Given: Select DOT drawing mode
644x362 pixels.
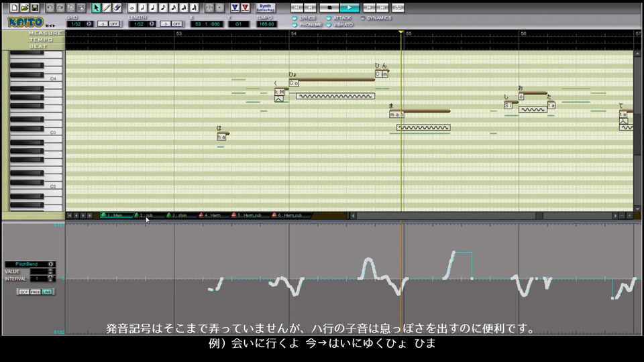Looking at the screenshot, I should click(x=24, y=292).
